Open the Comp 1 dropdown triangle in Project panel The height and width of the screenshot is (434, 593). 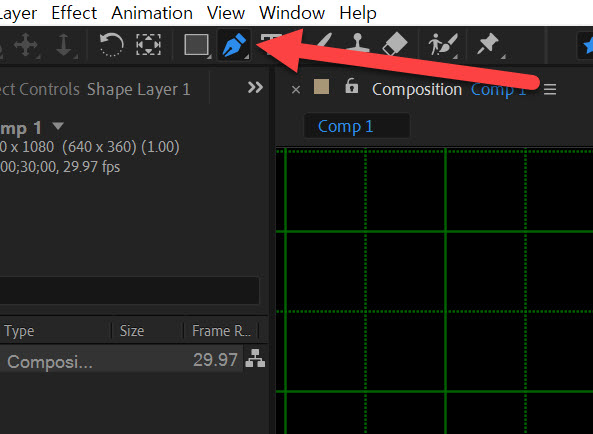(58, 125)
